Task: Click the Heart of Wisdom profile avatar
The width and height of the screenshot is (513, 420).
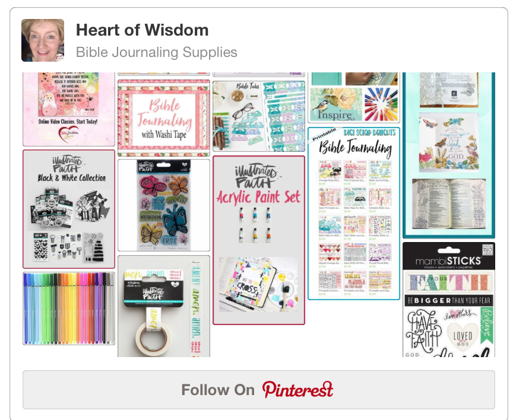Action: [x=43, y=40]
